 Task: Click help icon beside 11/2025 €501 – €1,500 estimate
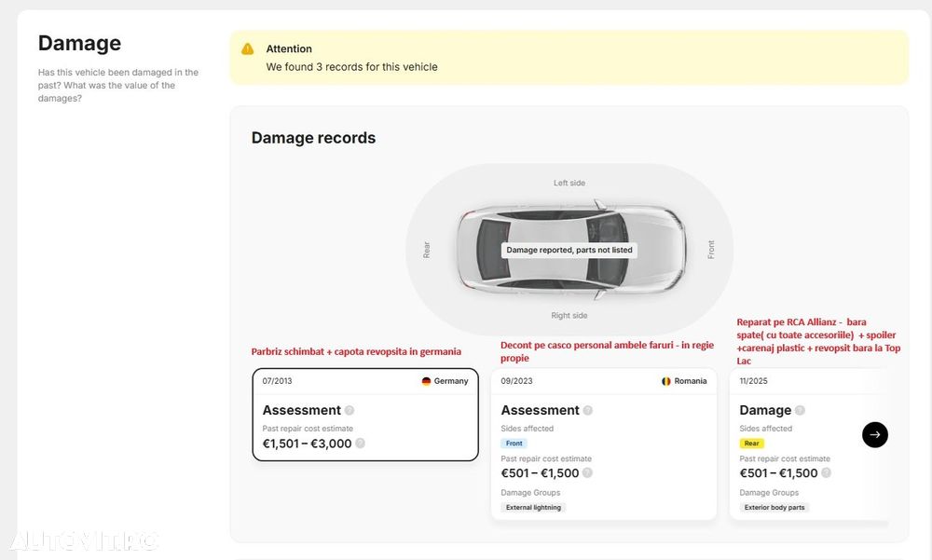tap(827, 473)
